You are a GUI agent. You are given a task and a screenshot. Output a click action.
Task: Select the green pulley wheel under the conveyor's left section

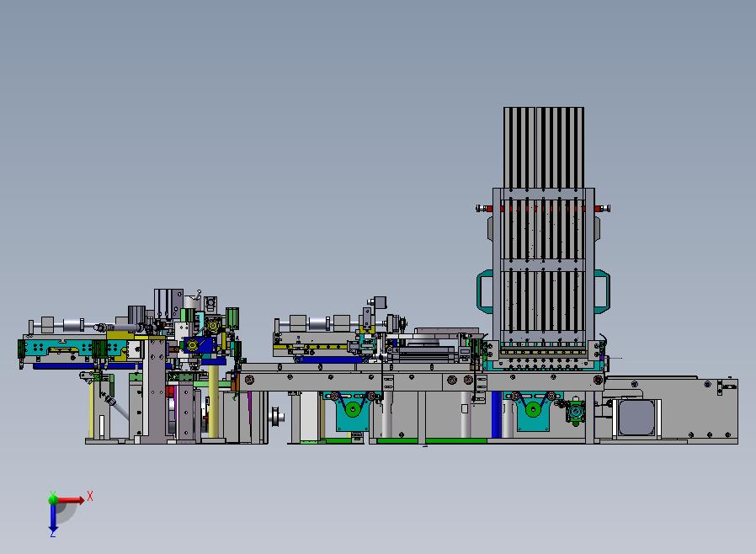353,410
